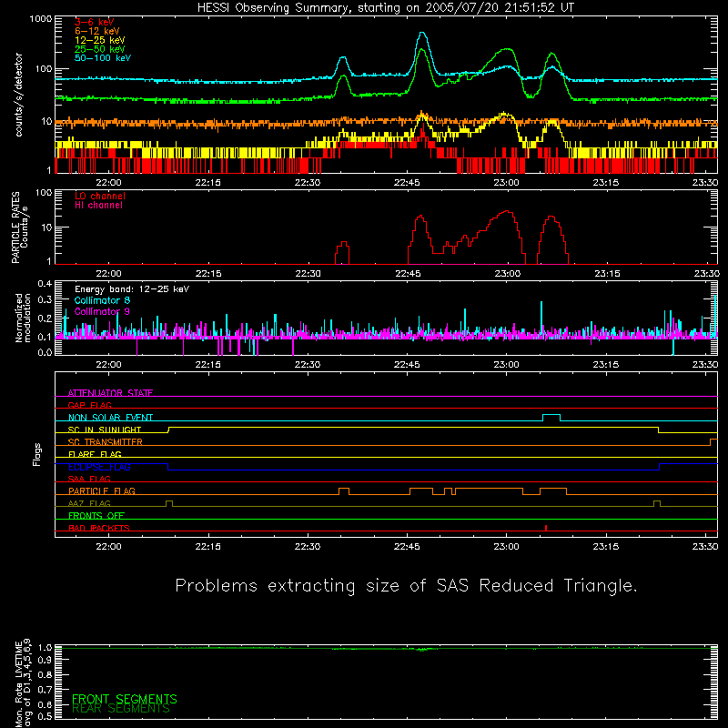
Task: Click the Energy band: 12-25 keV label
Action: click(132, 289)
